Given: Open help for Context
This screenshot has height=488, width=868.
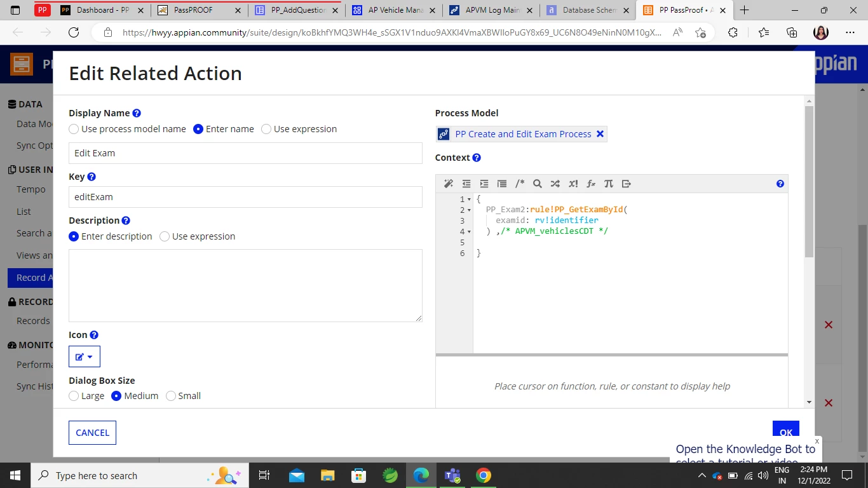Looking at the screenshot, I should point(477,158).
